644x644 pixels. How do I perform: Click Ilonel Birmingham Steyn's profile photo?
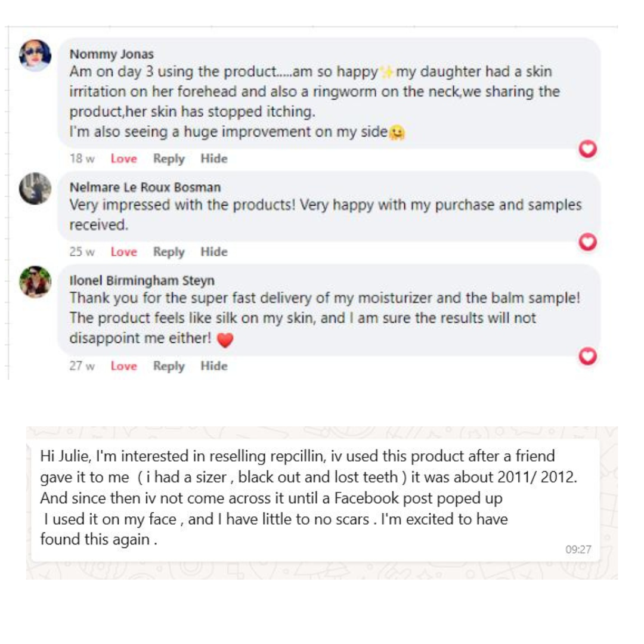[35, 281]
